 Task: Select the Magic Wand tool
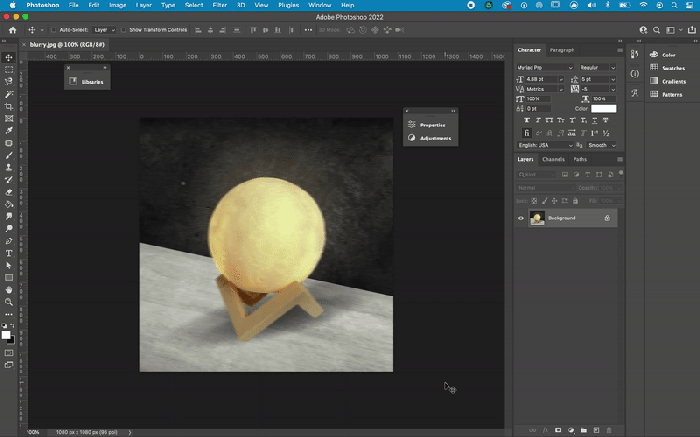8,94
